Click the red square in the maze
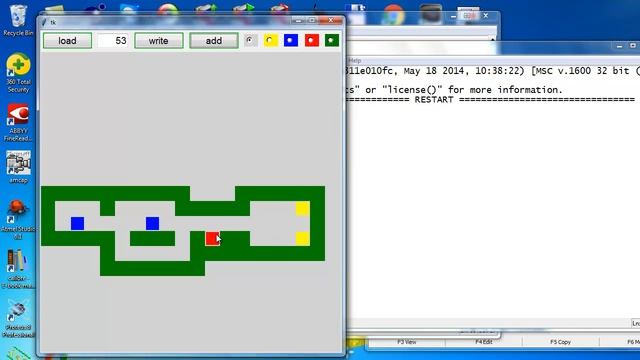Image resolution: width=640 pixels, height=360 pixels. (x=212, y=238)
